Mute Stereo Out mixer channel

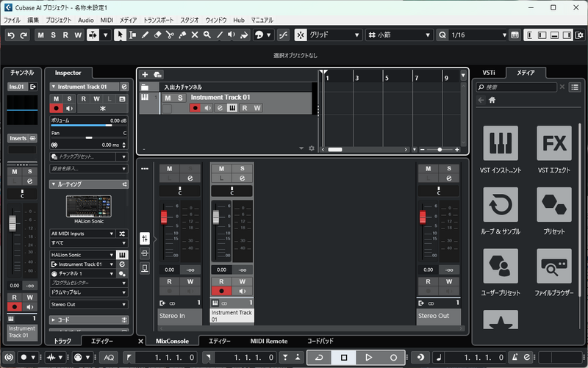[429, 169]
